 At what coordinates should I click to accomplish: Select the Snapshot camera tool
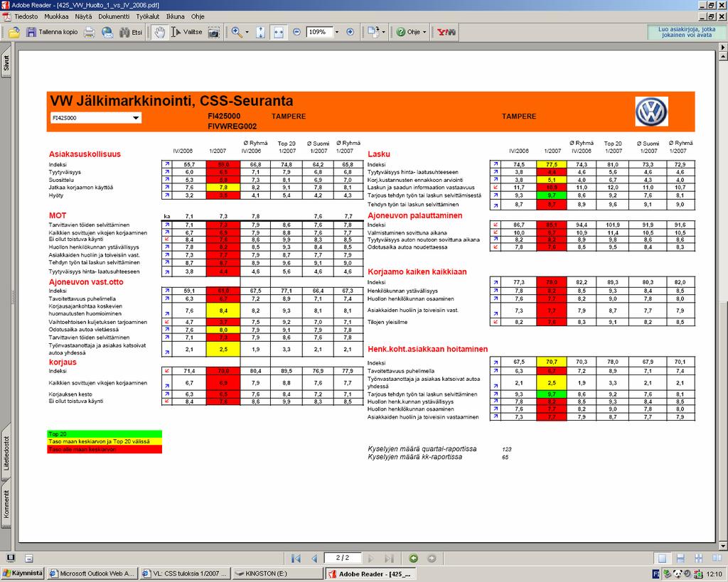tap(213, 32)
